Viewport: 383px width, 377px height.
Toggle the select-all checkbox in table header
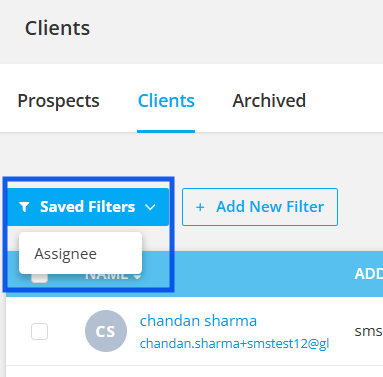coord(39,278)
